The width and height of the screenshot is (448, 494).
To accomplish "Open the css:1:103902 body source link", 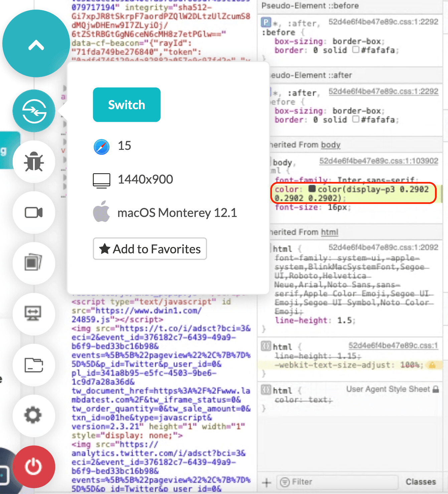I will (379, 161).
